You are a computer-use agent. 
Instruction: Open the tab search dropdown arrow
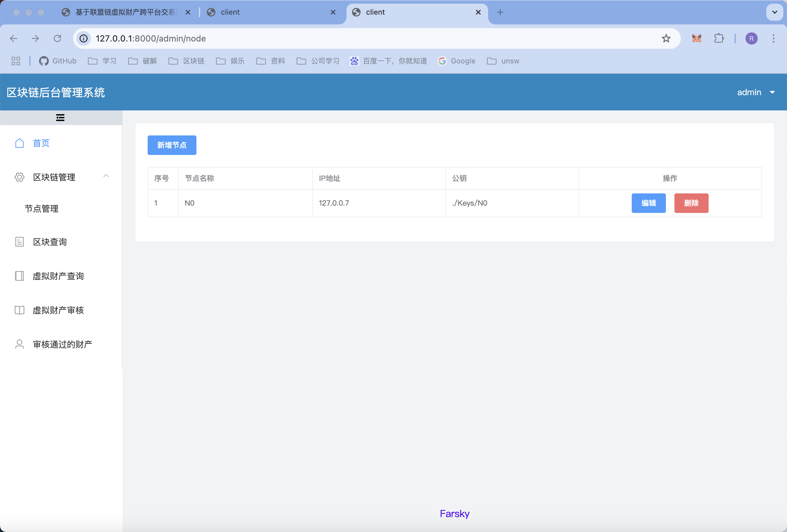pyautogui.click(x=774, y=12)
